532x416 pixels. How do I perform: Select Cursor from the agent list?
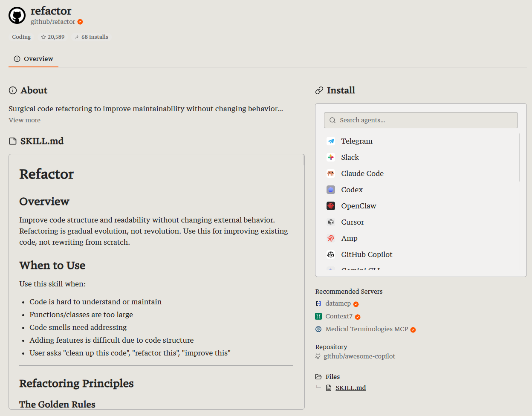[x=353, y=222]
